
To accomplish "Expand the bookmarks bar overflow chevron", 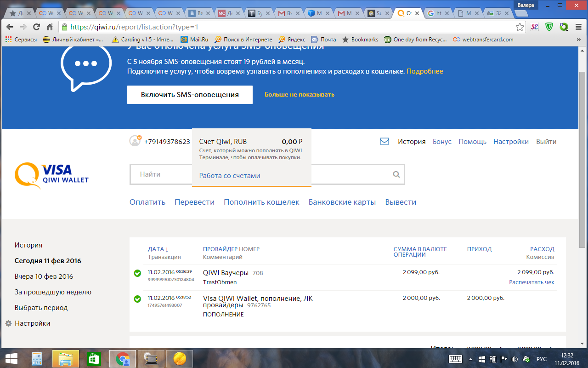I will click(578, 40).
